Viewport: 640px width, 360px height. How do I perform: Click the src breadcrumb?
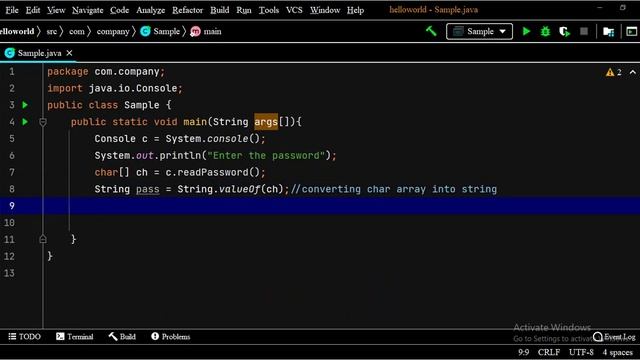(51, 31)
